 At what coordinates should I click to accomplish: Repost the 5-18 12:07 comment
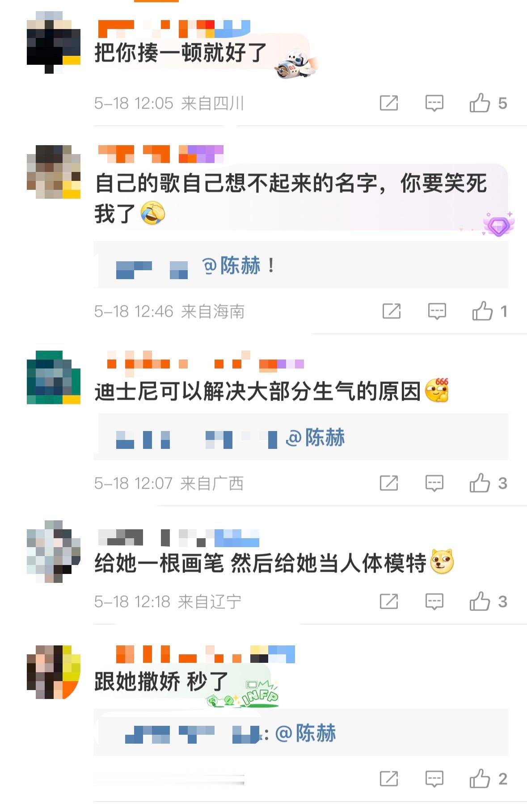point(388,483)
